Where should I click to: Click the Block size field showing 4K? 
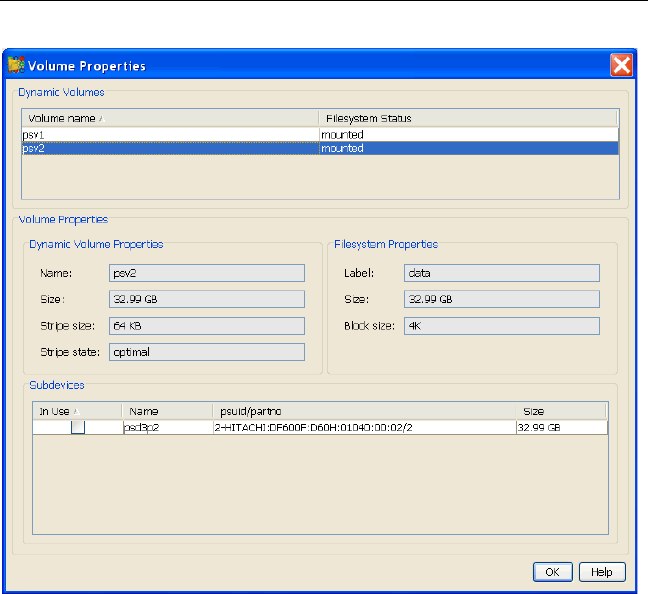pos(501,325)
